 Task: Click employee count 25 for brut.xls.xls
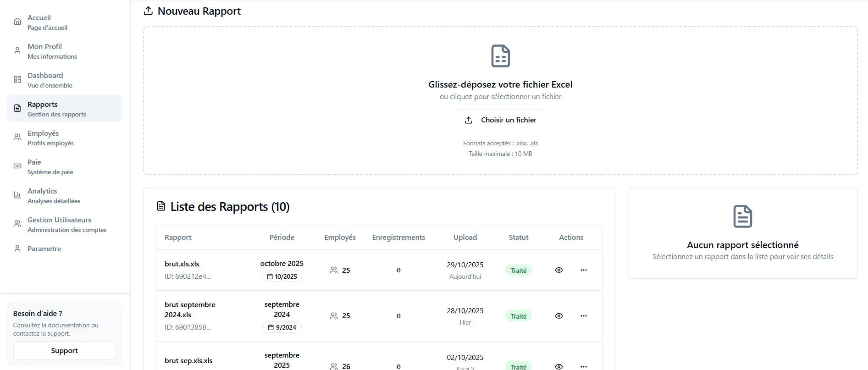(346, 271)
